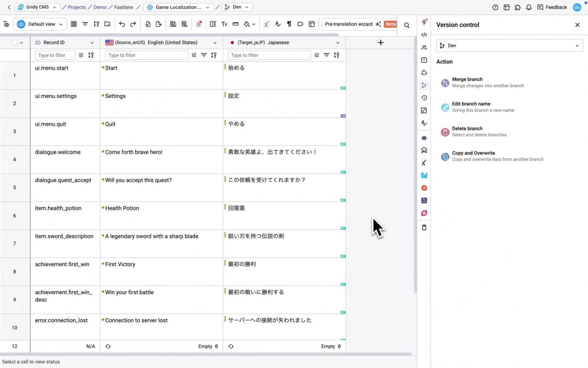Open the search magnifier icon
The width and height of the screenshot is (588, 368).
(x=407, y=25)
